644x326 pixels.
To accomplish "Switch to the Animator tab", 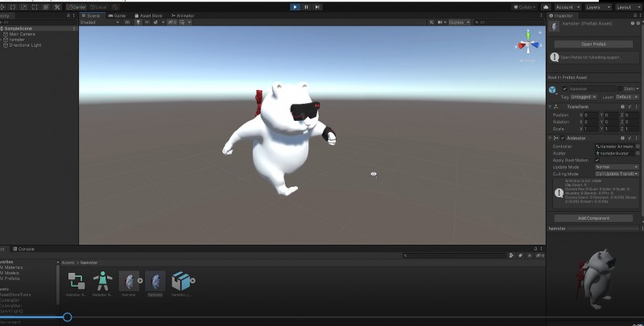I will (183, 15).
